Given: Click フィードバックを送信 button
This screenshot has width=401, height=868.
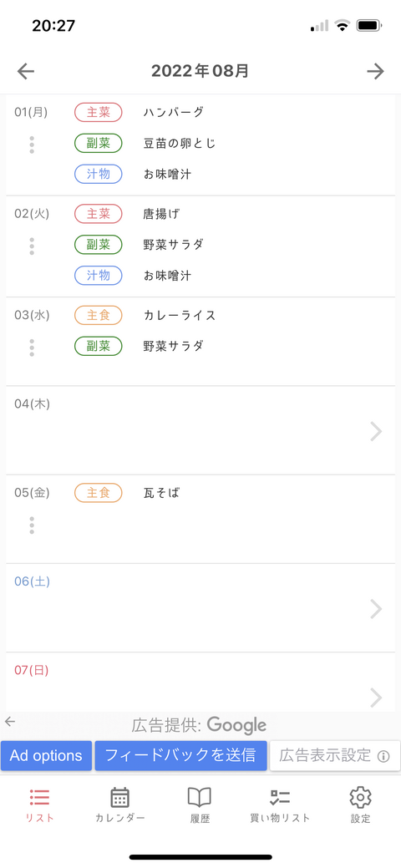Looking at the screenshot, I should pos(180,755).
